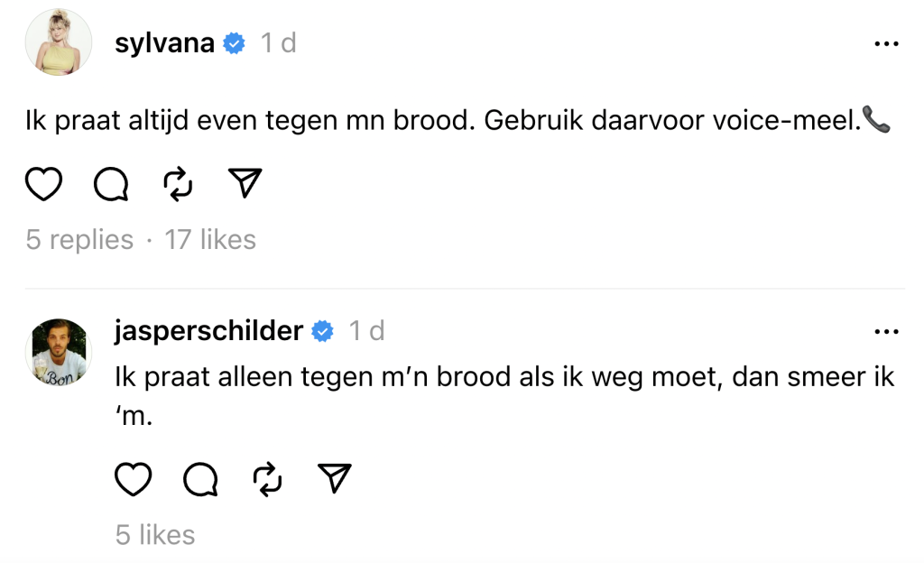924x563 pixels.
Task: Show who gave 5 likes on reply
Action: pyautogui.click(x=155, y=535)
